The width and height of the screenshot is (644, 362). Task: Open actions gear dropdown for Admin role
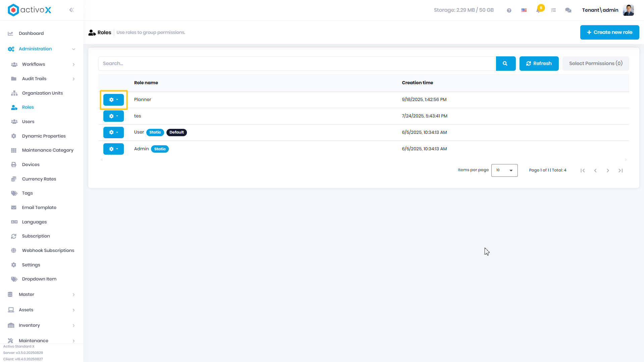point(113,149)
